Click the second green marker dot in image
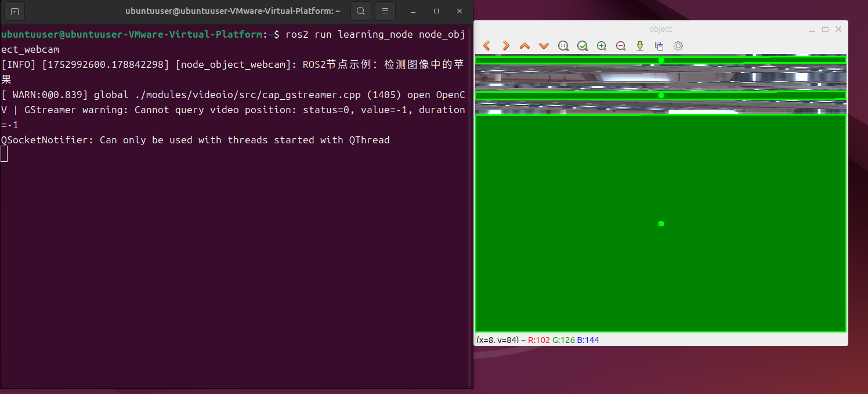 661,95
